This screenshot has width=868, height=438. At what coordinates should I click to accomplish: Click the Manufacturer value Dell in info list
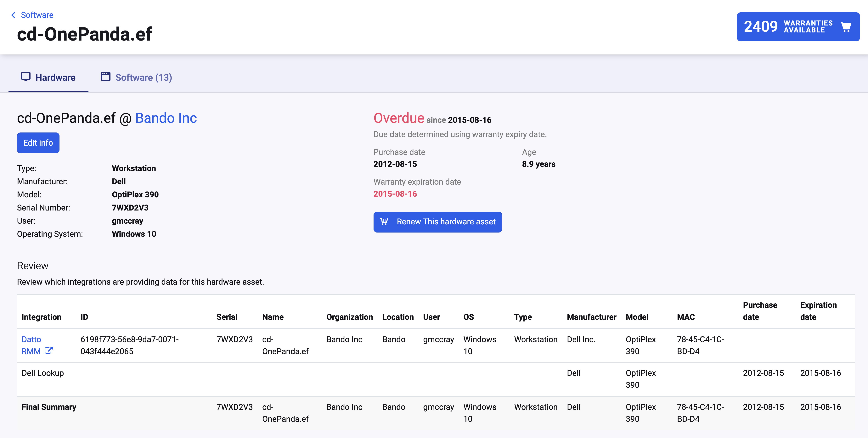point(119,181)
